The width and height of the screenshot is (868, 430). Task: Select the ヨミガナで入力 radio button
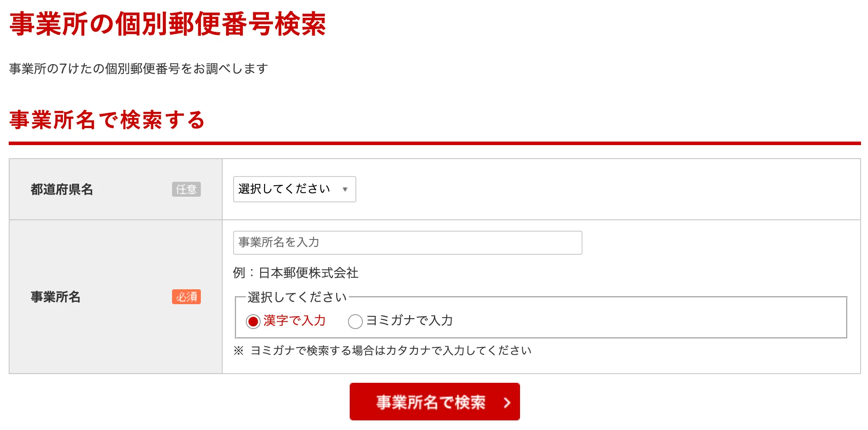coord(355,321)
